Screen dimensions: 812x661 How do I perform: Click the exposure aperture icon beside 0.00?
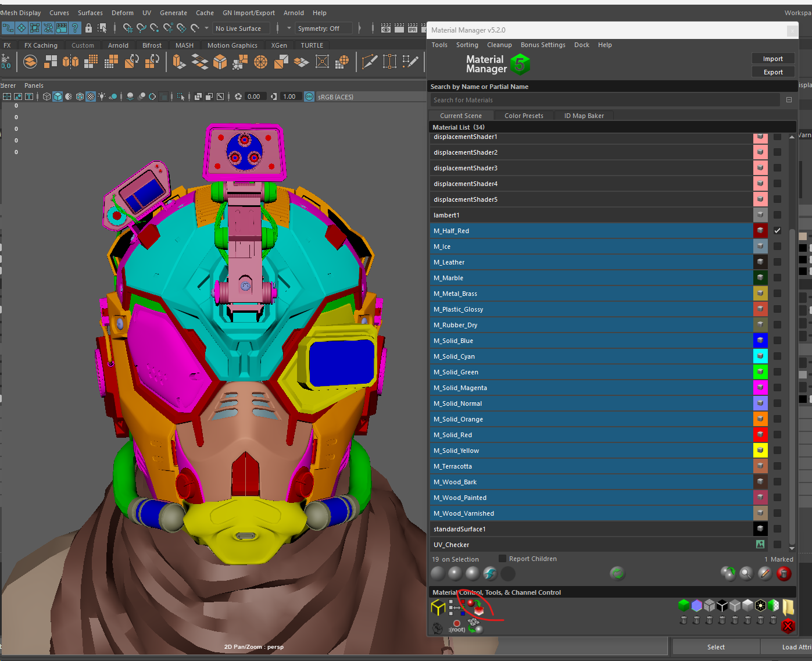pos(238,97)
